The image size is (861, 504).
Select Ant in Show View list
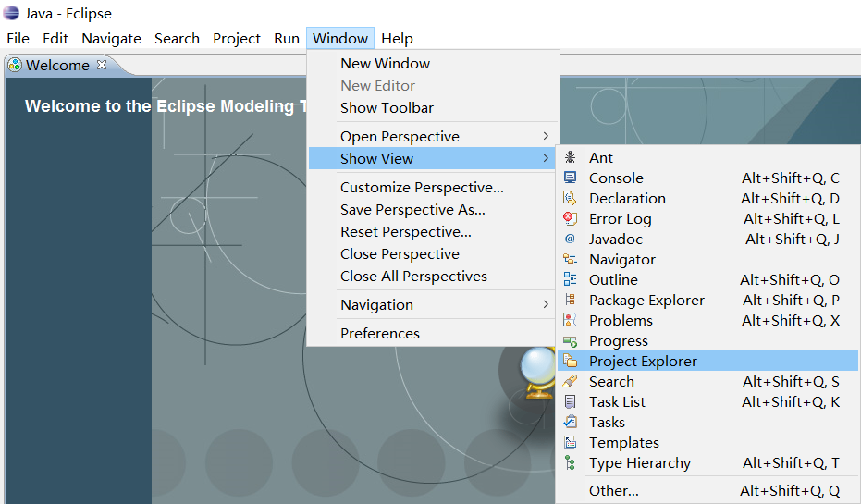pos(708,157)
